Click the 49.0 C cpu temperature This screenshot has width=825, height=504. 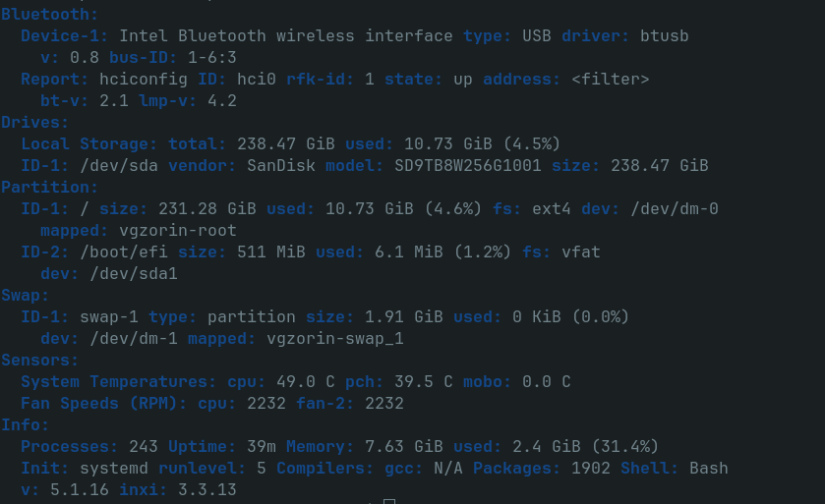(306, 381)
